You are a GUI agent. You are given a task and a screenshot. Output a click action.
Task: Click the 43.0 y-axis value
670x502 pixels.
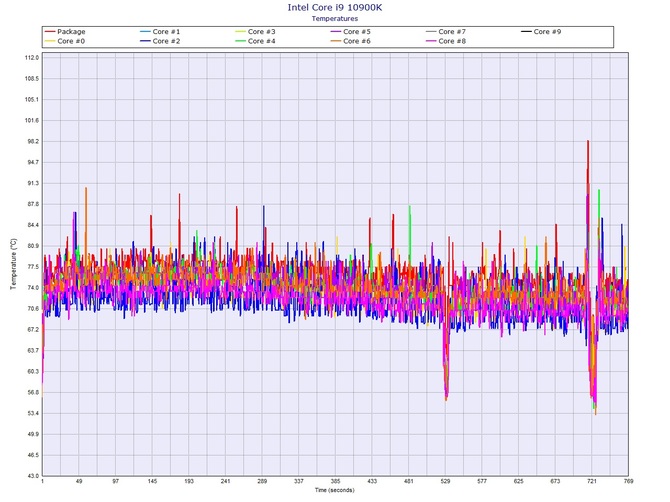(x=33, y=476)
